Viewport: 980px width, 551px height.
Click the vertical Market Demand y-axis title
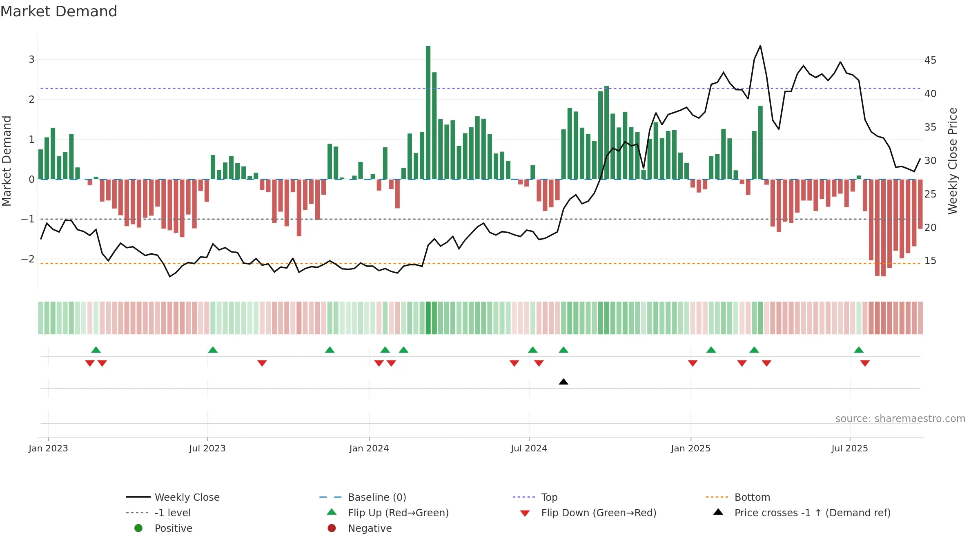pyautogui.click(x=7, y=161)
